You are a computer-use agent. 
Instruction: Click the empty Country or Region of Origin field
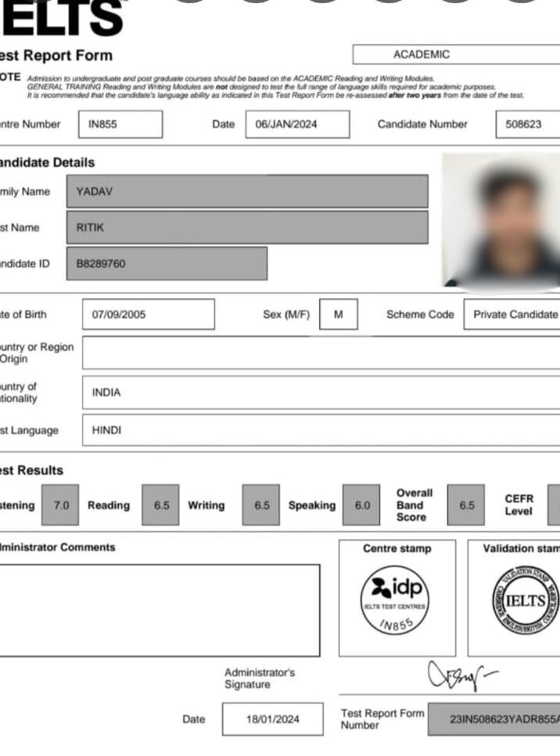(321, 353)
